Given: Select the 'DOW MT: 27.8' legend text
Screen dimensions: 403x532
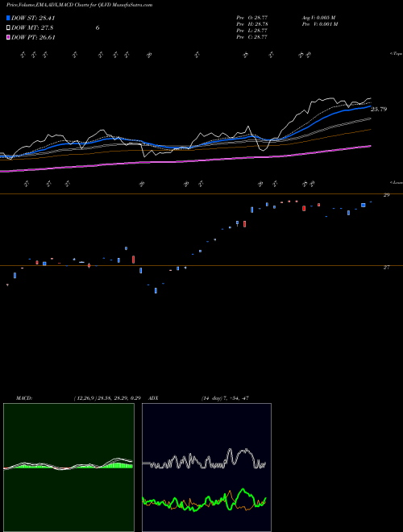Looking at the screenshot, I should click(x=32, y=28).
